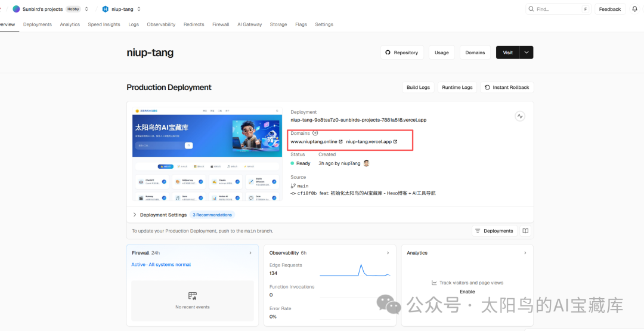This screenshot has width=644, height=331.
Task: Go to the Logs tab
Action: [134, 24]
